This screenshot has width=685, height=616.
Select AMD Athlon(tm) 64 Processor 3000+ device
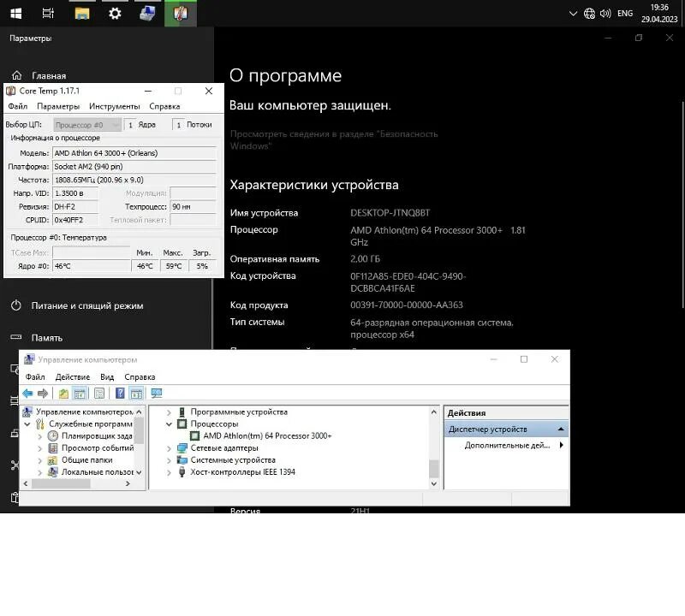(x=267, y=435)
